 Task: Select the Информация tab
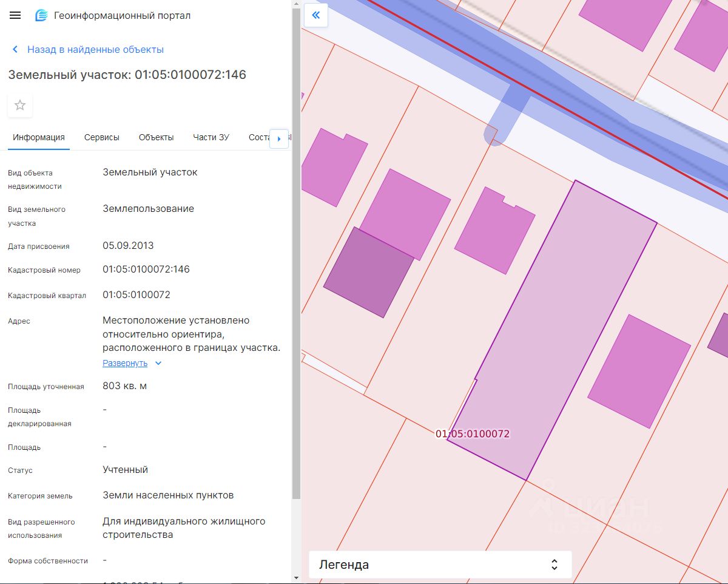pyautogui.click(x=39, y=137)
